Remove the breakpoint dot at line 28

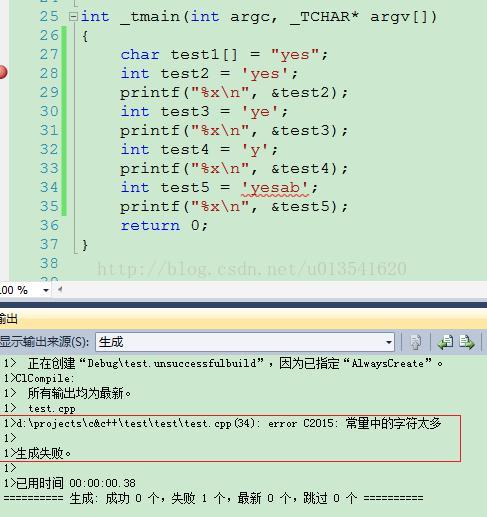(x=3, y=72)
